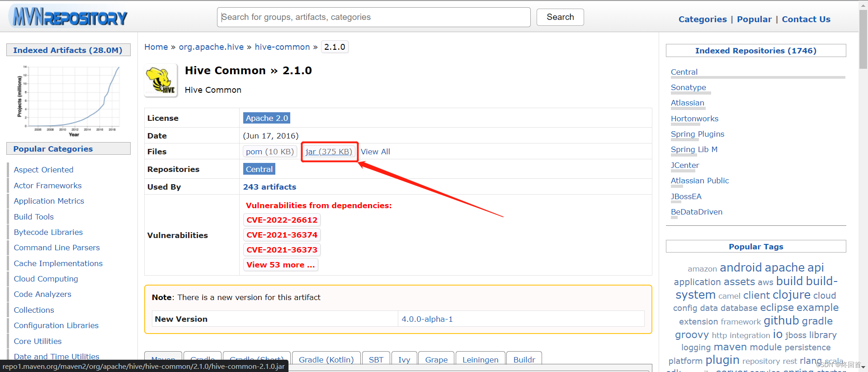Open JCenter repository link
The height and width of the screenshot is (372, 868).
pos(685,165)
